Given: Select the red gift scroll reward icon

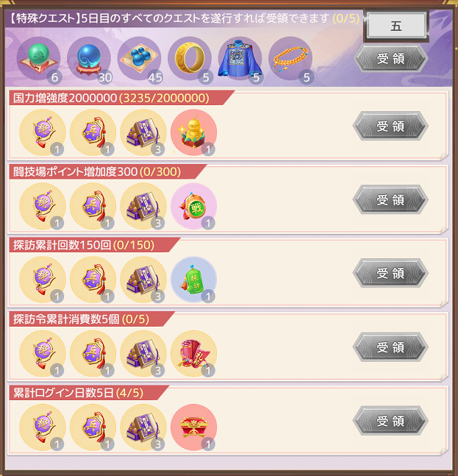Looking at the screenshot, I should (194, 354).
